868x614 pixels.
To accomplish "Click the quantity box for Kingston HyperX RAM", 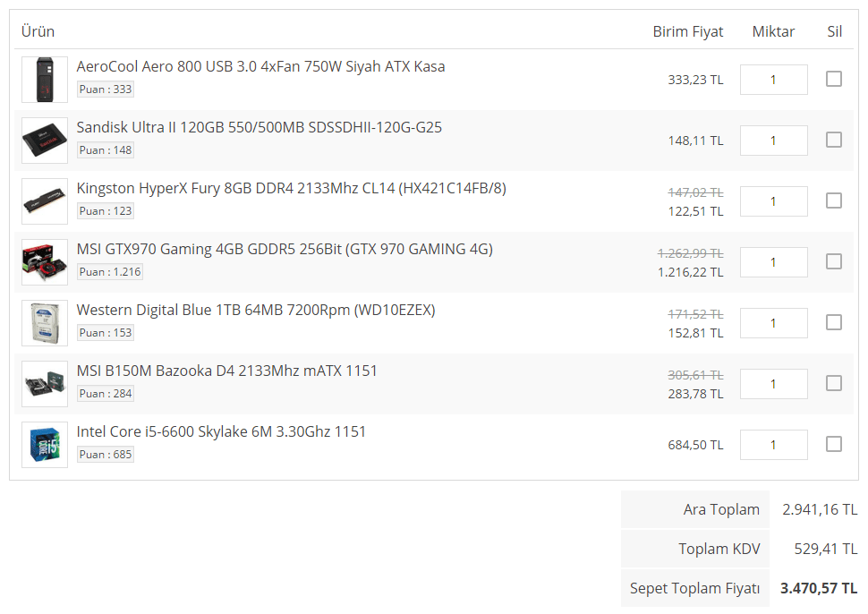I will pos(773,201).
